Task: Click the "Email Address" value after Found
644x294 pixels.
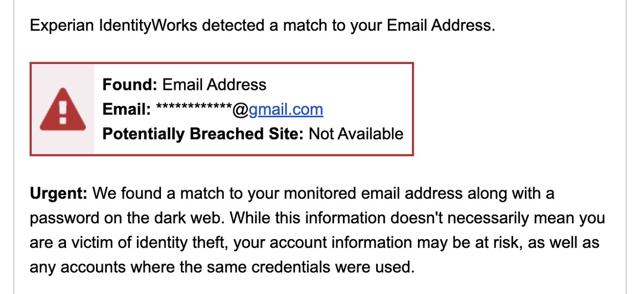Action: (214, 84)
